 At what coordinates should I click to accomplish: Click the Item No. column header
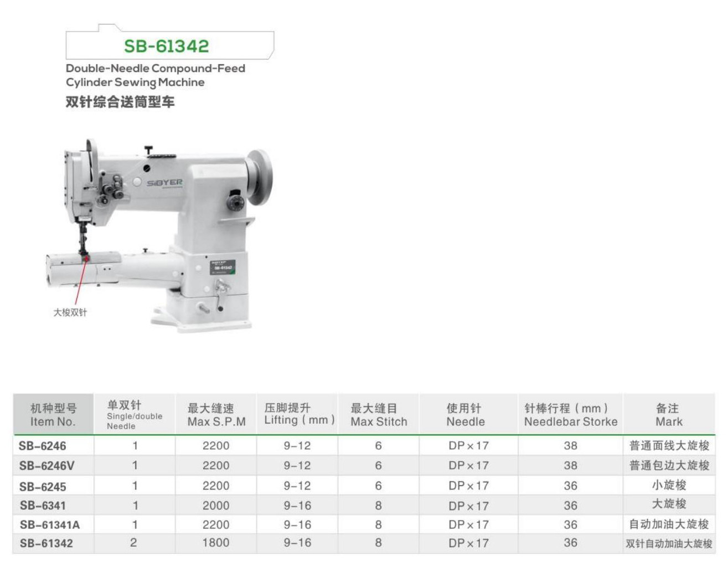coord(53,415)
